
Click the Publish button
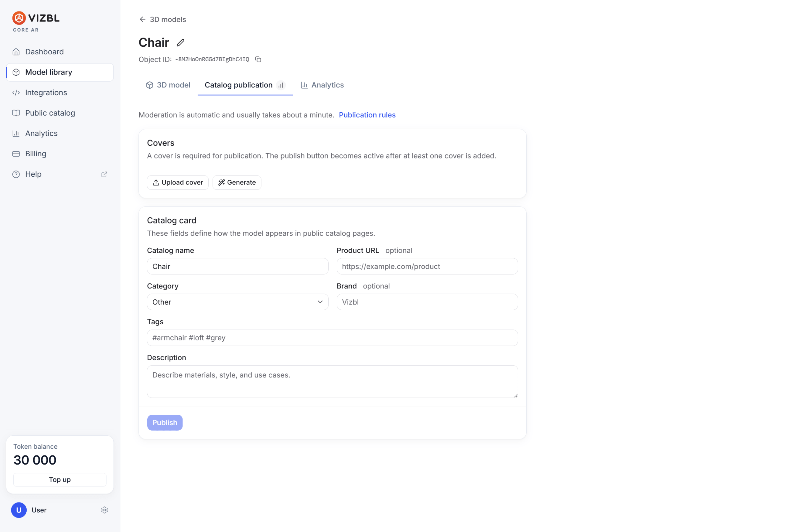(165, 422)
